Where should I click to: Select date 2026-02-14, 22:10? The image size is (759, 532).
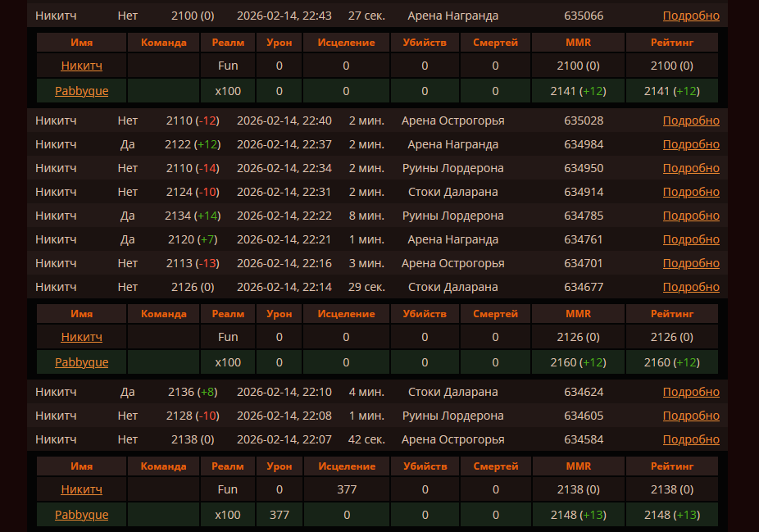(284, 392)
